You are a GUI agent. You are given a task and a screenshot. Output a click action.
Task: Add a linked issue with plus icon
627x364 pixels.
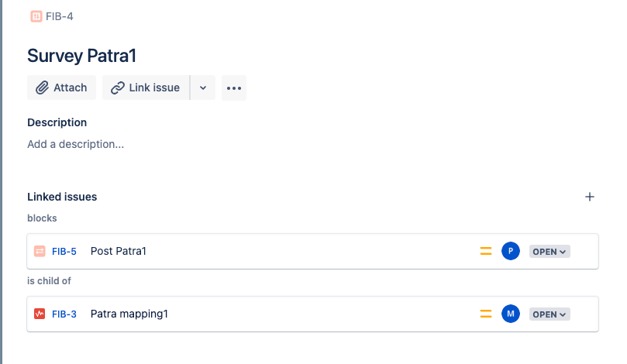(x=590, y=197)
